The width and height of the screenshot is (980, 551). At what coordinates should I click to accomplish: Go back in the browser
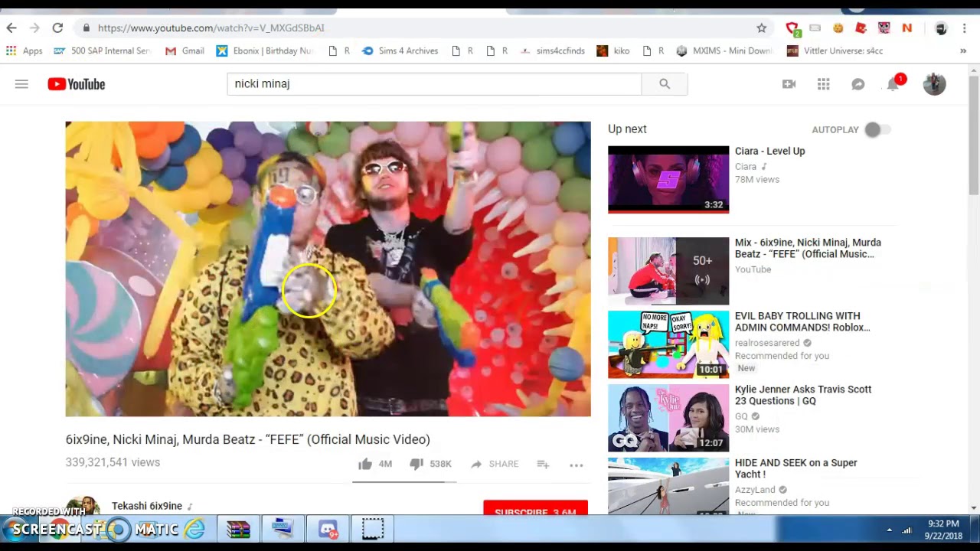point(11,28)
